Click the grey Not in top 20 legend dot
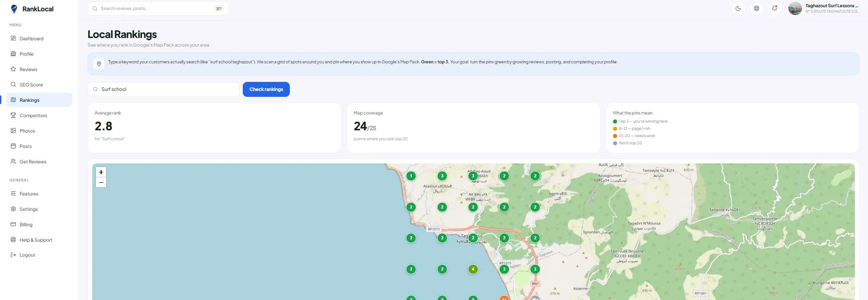 click(615, 143)
